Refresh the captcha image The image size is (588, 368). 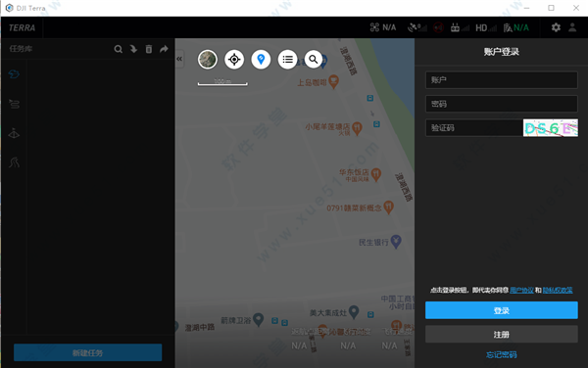point(551,128)
